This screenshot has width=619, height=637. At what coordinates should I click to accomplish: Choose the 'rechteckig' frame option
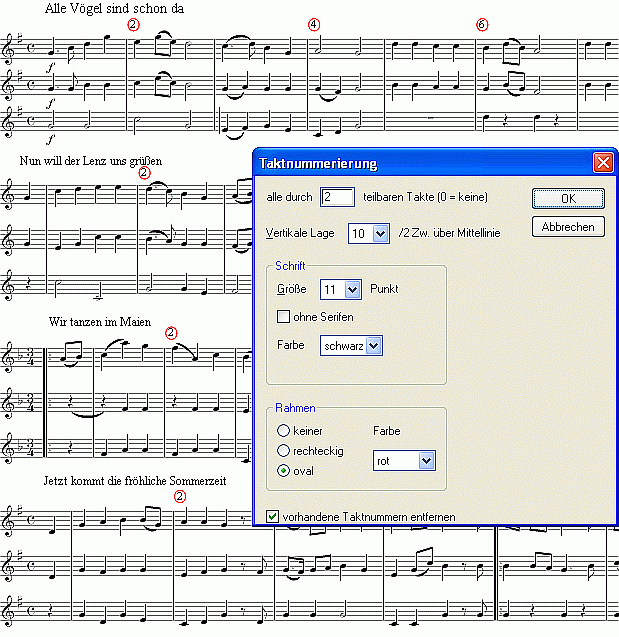coord(283,451)
